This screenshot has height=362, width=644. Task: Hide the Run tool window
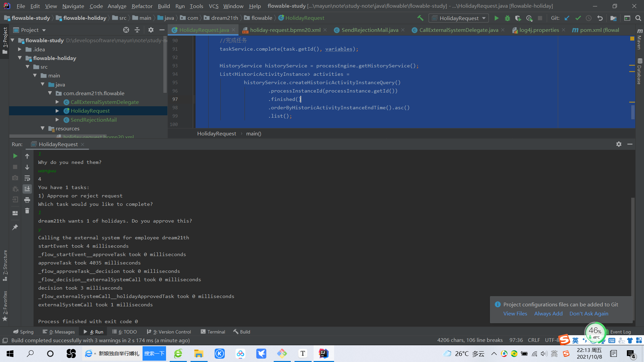(x=630, y=144)
